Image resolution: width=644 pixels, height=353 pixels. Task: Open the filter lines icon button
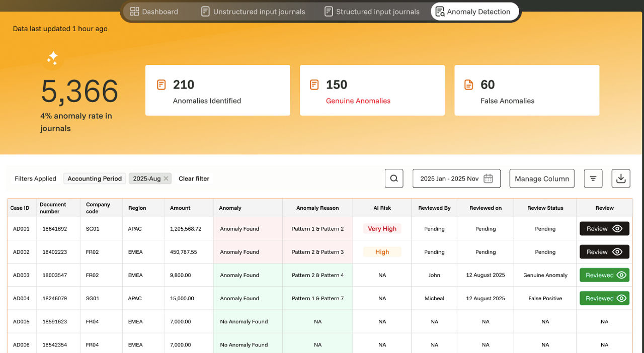[x=593, y=179]
